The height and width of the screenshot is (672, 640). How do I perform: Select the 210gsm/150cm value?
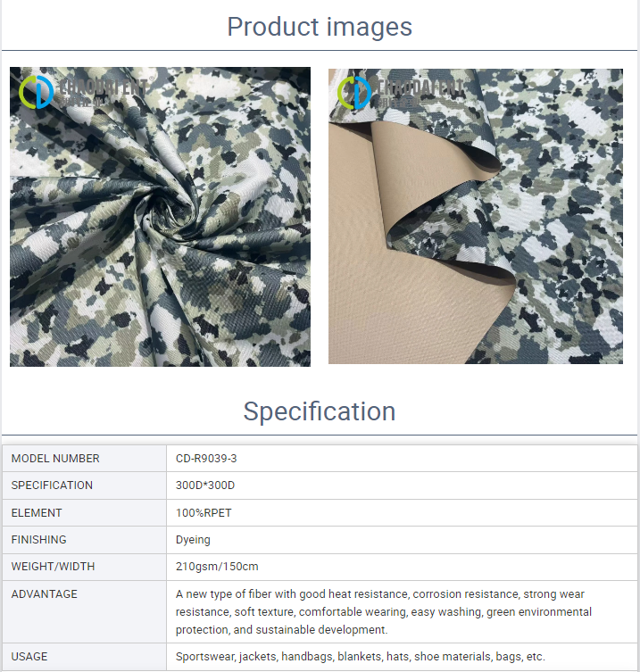click(x=217, y=567)
